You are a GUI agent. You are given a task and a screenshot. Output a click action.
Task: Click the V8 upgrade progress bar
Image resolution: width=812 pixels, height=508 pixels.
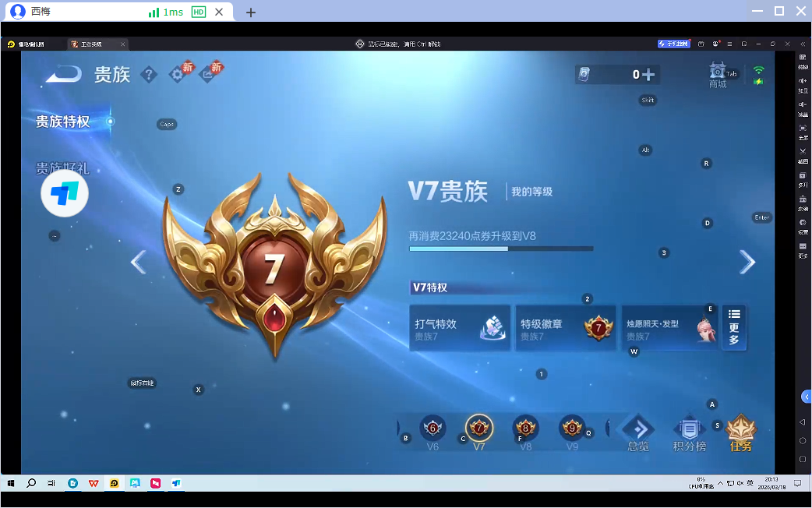click(x=501, y=249)
